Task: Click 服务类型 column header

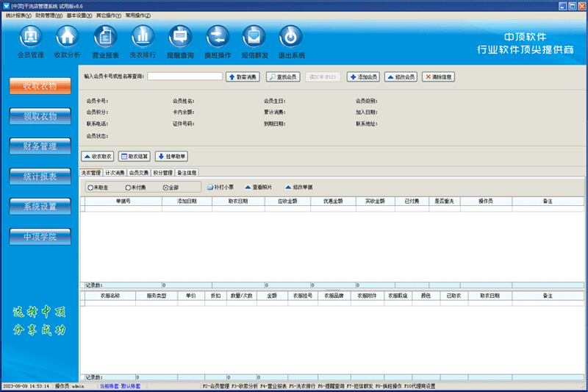Action: (157, 296)
